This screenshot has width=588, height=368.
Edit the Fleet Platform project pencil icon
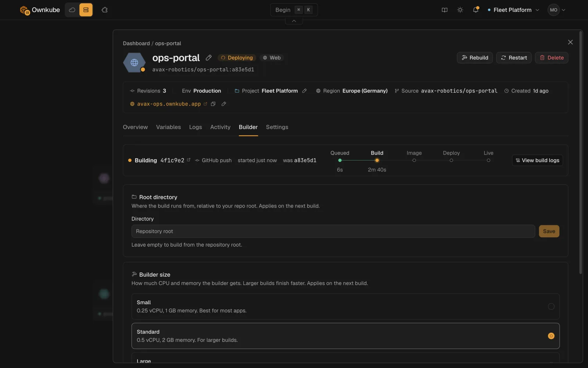(304, 91)
